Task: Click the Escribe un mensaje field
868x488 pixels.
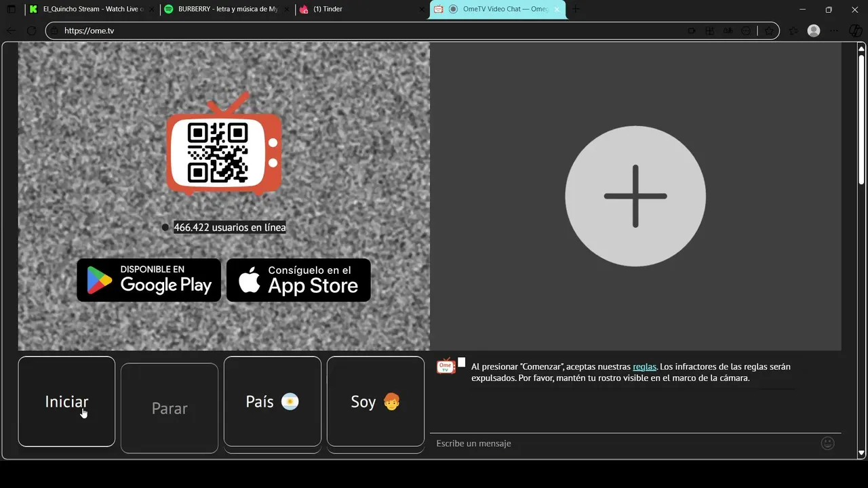Action: pyautogui.click(x=624, y=443)
